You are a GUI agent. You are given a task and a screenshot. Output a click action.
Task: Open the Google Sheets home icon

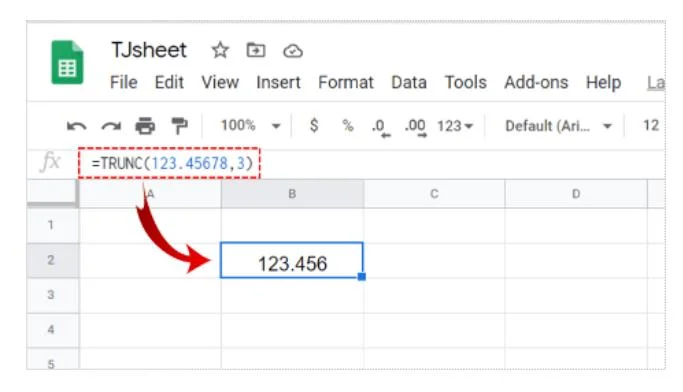67,62
